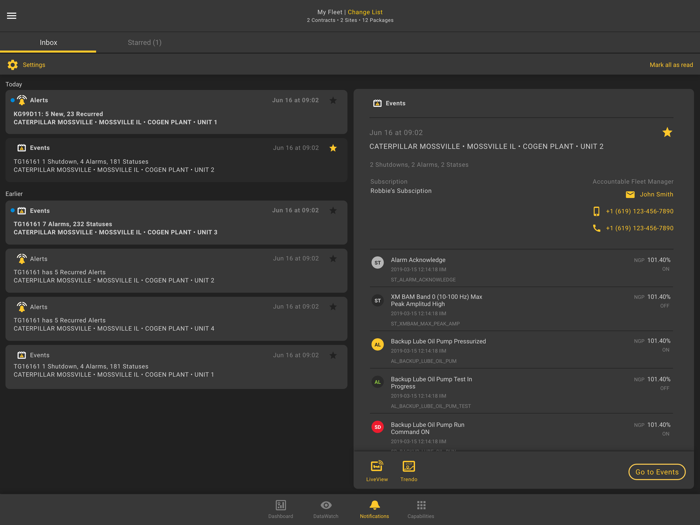This screenshot has width=700, height=525.
Task: Click the Unit 2 site title in detail panel
Action: pyautogui.click(x=486, y=146)
